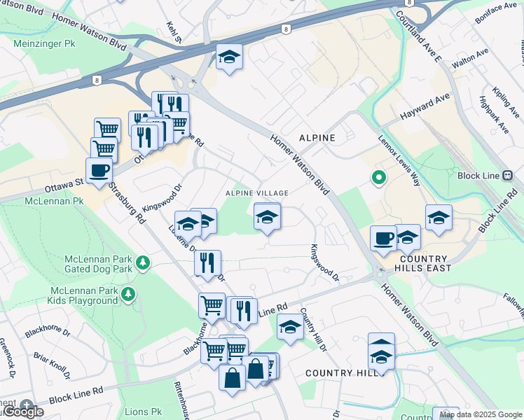This screenshot has height=420, width=524.
Task: Select McLennan Park Kids Playground tree icon
Action: (x=128, y=295)
